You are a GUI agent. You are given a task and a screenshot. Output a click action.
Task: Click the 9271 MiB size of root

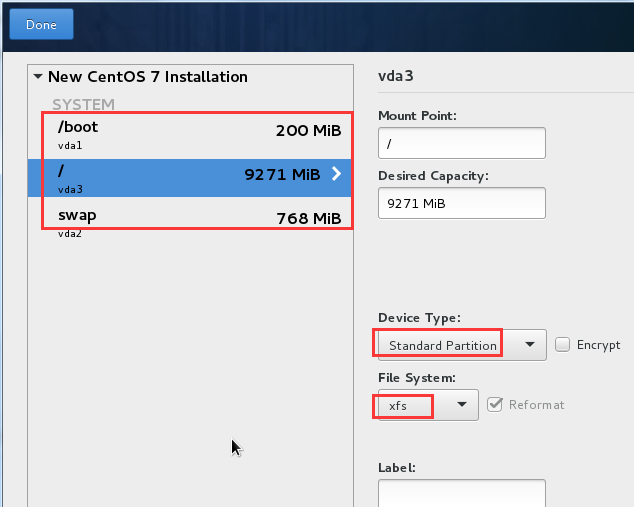(282, 175)
